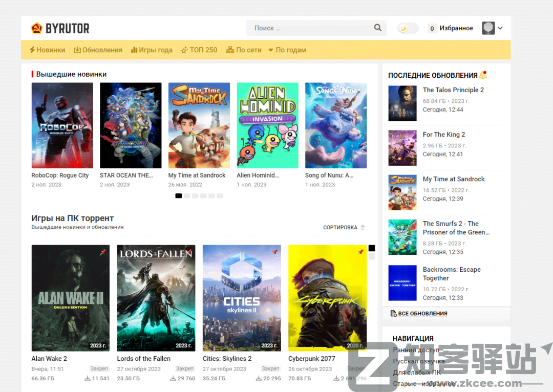Screen dimensions: 553x392
Task: Click the user avatar icon
Action: coord(488,28)
